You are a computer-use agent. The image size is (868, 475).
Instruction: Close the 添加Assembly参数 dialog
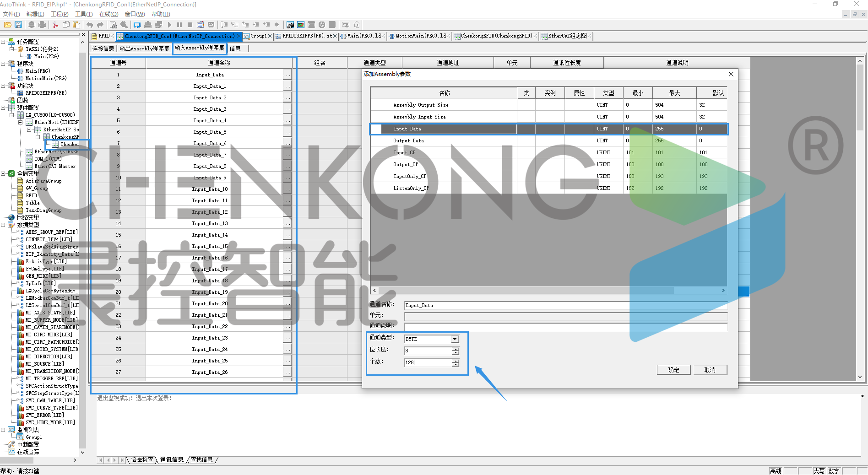731,74
